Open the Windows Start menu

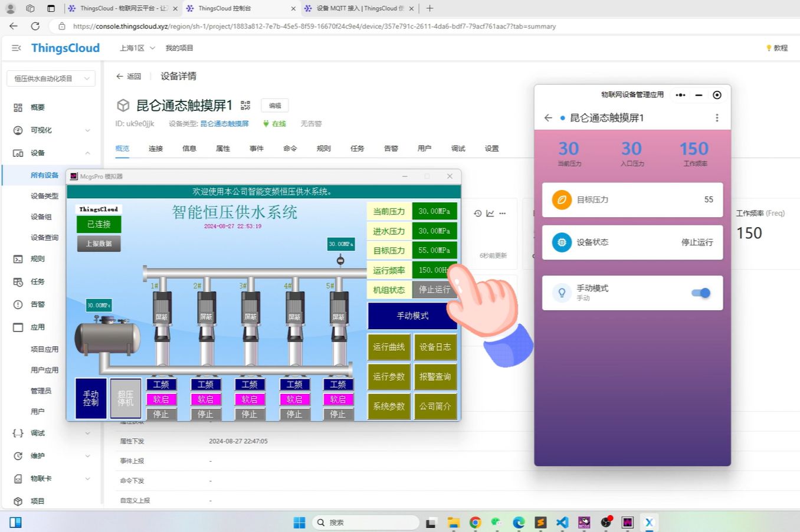click(299, 523)
